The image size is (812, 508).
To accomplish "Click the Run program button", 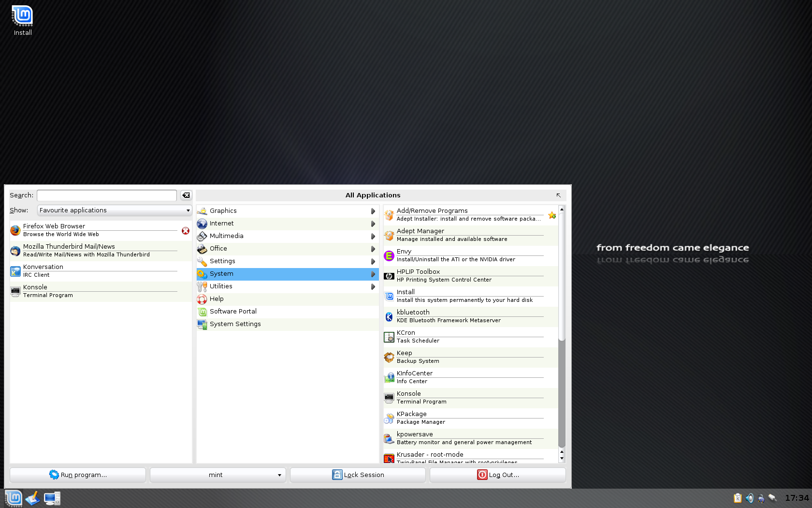I will pos(77,475).
